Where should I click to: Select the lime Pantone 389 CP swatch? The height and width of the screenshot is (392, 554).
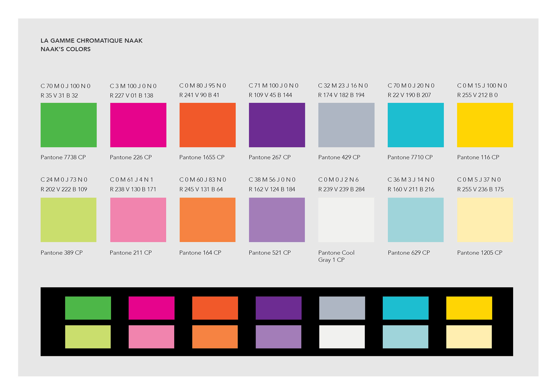[x=69, y=220]
